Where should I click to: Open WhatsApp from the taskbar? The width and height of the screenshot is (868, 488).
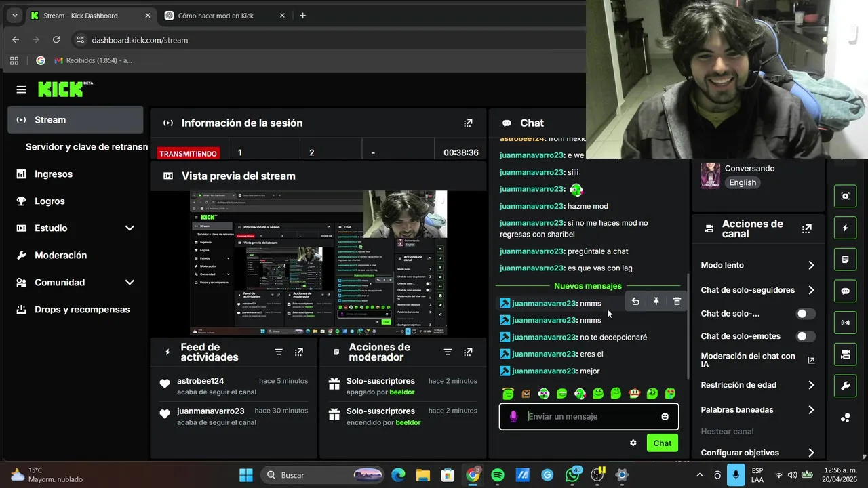[572, 475]
